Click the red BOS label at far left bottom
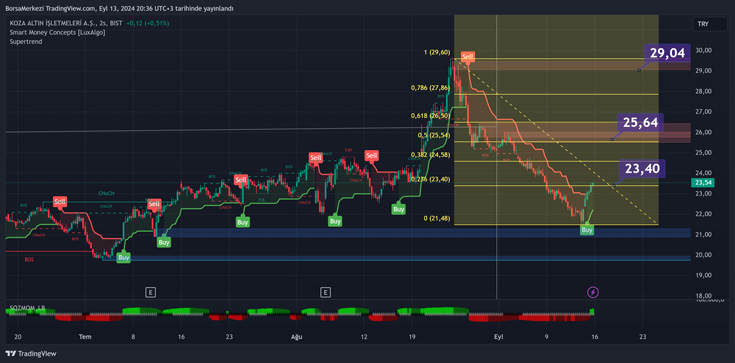 pyautogui.click(x=30, y=259)
